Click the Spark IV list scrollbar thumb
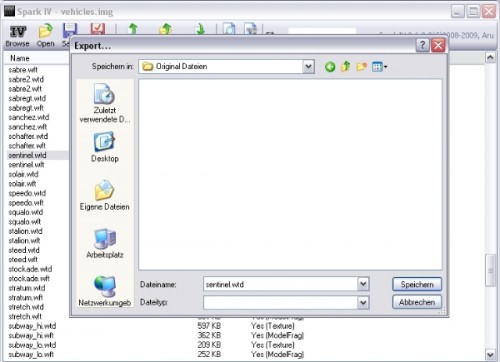This screenshot has width=500, height=362. click(x=490, y=270)
